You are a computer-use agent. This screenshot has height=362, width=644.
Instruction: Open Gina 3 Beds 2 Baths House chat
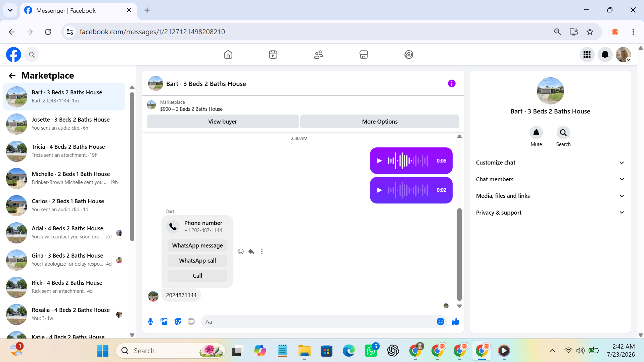coord(64,260)
